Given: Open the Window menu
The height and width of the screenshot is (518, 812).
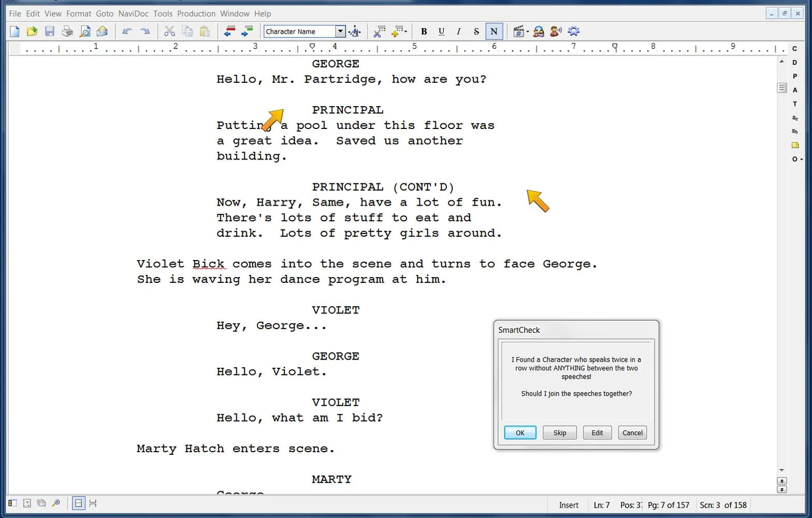Looking at the screenshot, I should [x=235, y=13].
